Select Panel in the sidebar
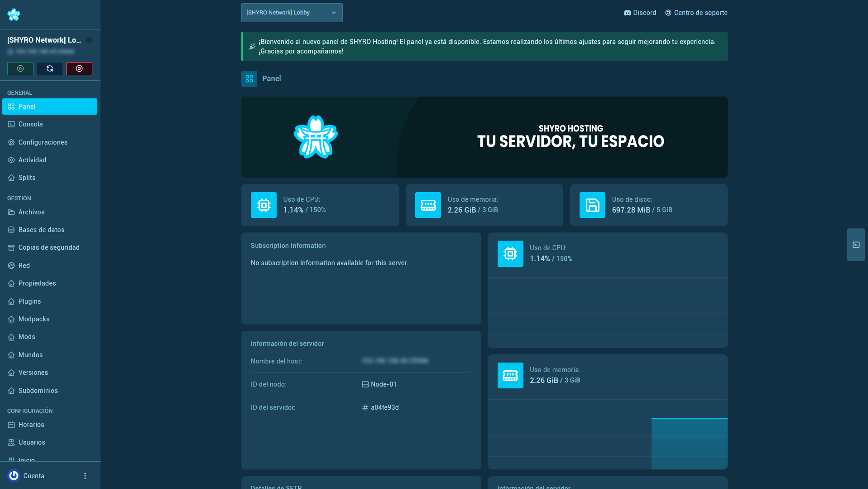Image resolution: width=868 pixels, height=489 pixels. pyautogui.click(x=50, y=107)
